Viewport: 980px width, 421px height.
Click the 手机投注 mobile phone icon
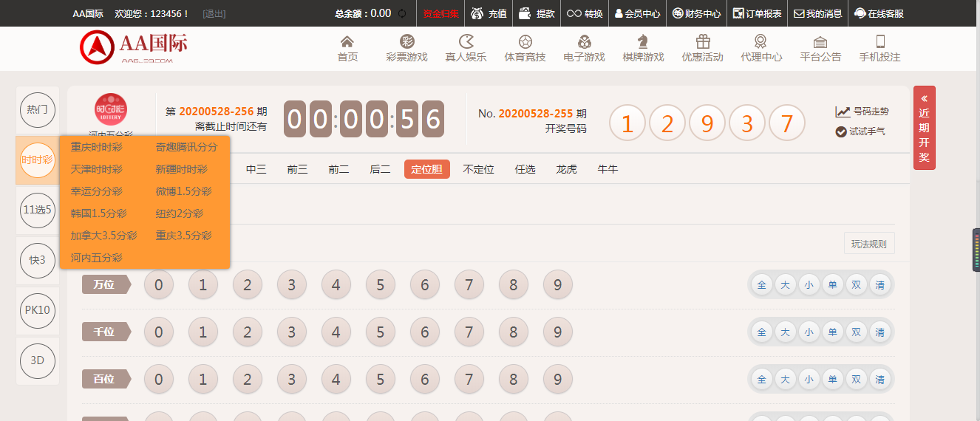pyautogui.click(x=879, y=42)
